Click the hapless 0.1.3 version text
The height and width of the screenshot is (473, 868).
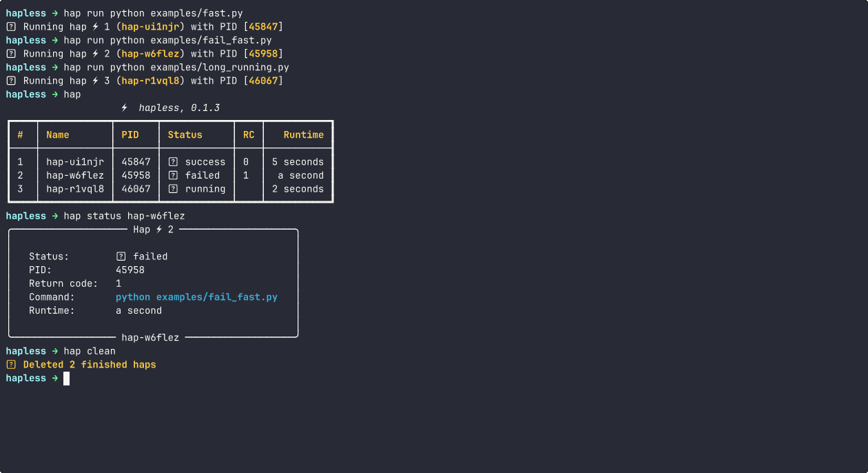tap(178, 108)
